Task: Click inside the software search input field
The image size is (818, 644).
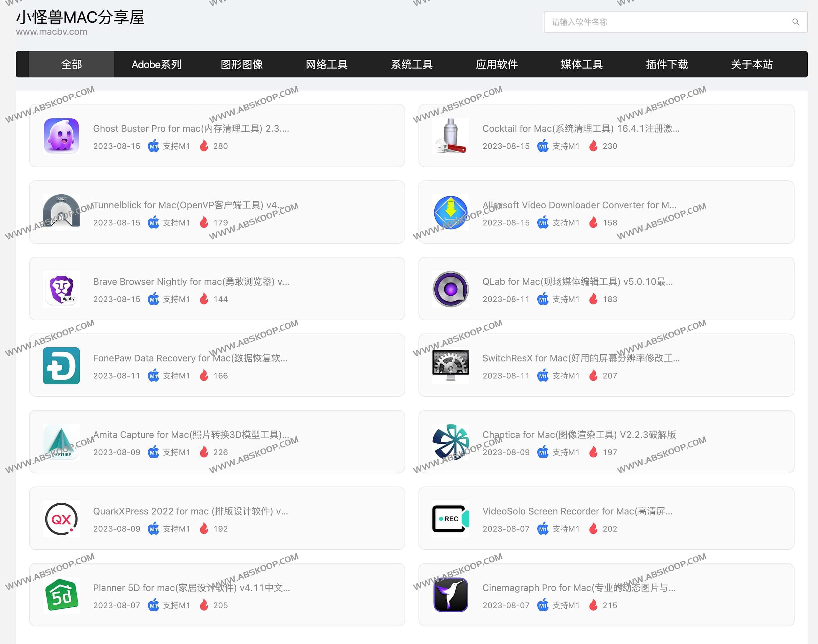Action: [x=641, y=22]
